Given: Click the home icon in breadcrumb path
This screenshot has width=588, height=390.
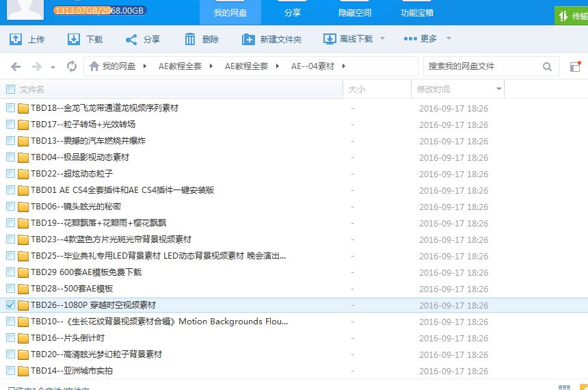Looking at the screenshot, I should tap(94, 66).
